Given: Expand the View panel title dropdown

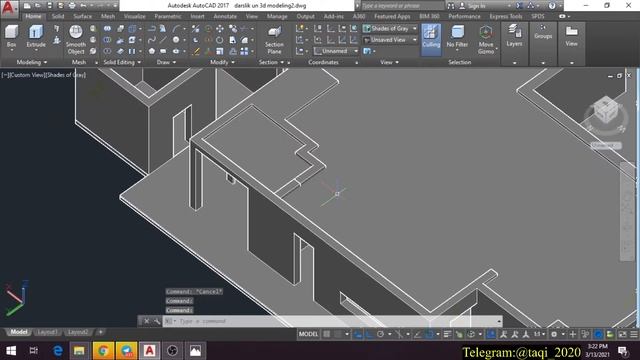Looking at the screenshot, I should [x=389, y=62].
